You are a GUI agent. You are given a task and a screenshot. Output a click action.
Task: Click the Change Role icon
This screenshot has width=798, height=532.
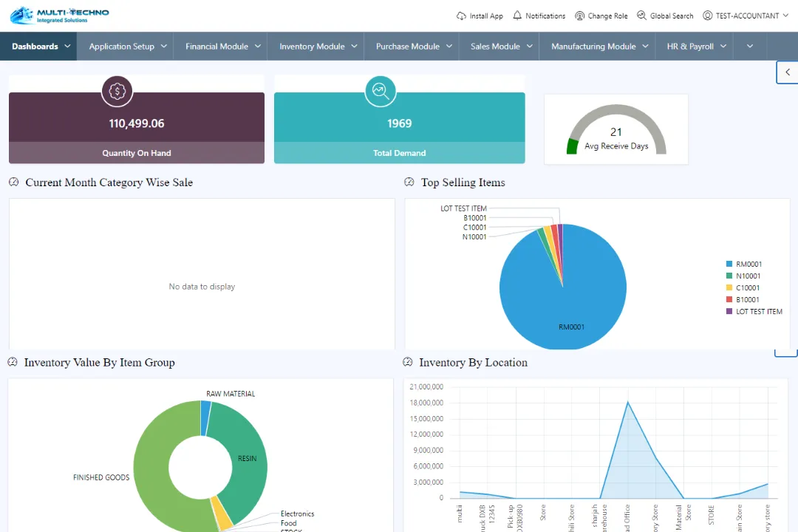pyautogui.click(x=580, y=16)
